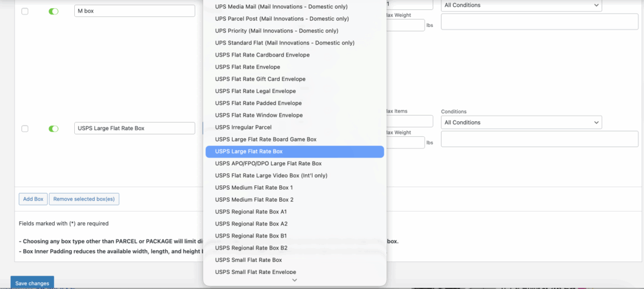Viewport: 644px width, 289px height.
Task: Focus the USPS Large Flat Rate Box name field
Action: [x=134, y=128]
